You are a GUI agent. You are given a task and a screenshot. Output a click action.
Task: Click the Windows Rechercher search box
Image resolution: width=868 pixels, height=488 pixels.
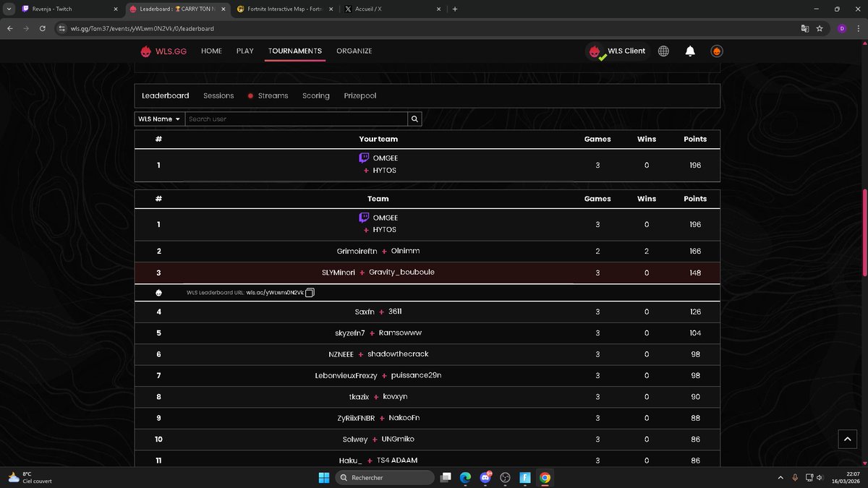(x=386, y=477)
